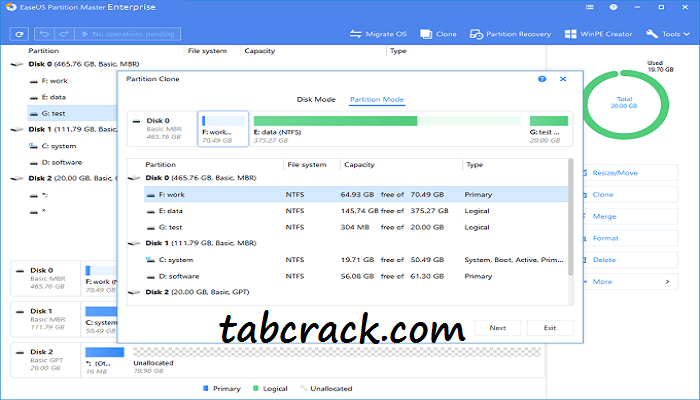Click the Type column header in dialog
Viewport: 700px width, 400px height.
click(474, 165)
